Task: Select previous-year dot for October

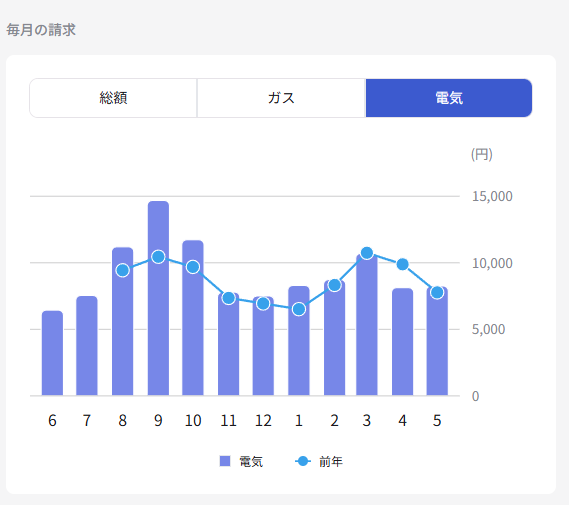Action: click(193, 267)
